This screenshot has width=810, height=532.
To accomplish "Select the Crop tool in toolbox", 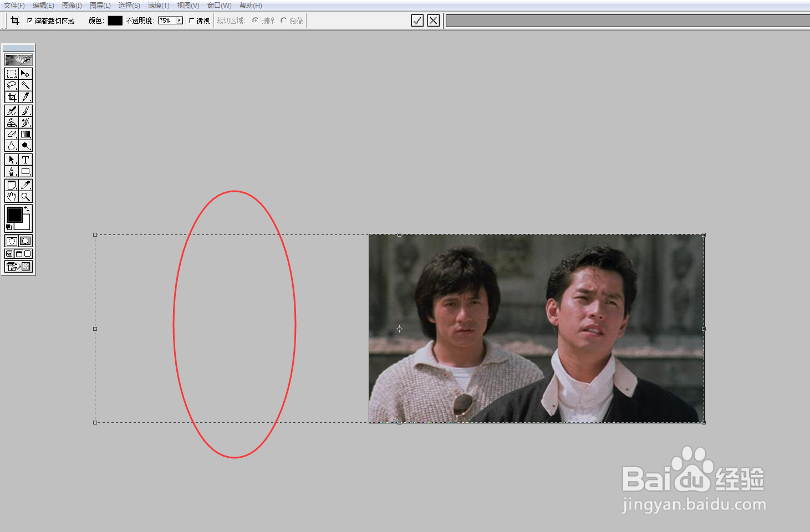I will (x=12, y=97).
